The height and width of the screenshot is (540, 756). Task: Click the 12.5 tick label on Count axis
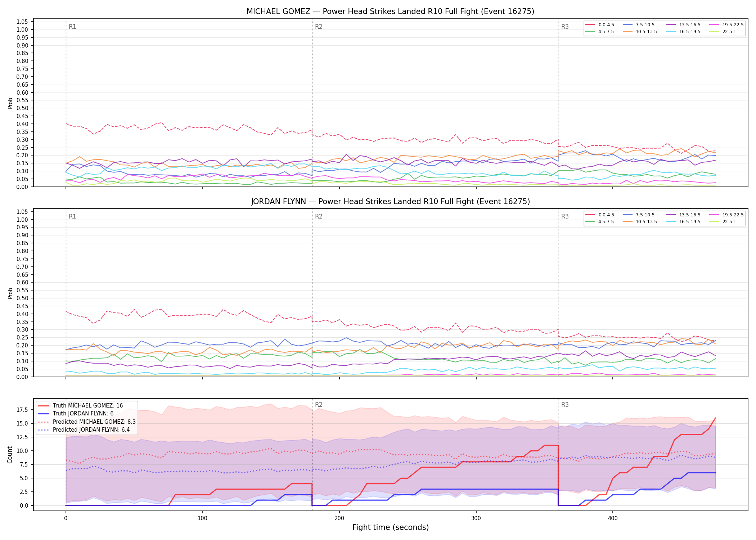[23, 437]
